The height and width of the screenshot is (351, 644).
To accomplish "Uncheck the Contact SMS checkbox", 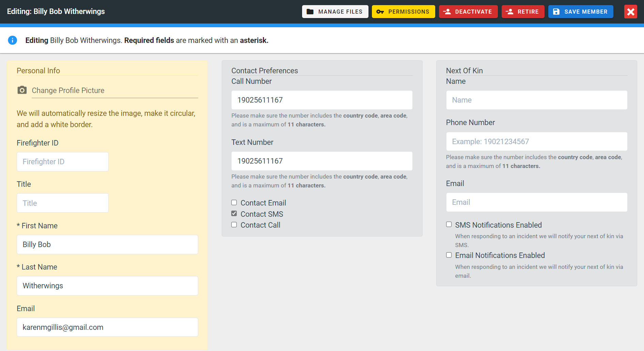I will [234, 214].
